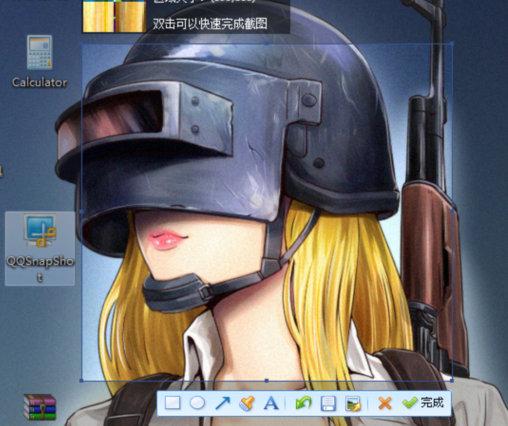Click the Calculator icon label text
The height and width of the screenshot is (426, 508).
pos(39,82)
